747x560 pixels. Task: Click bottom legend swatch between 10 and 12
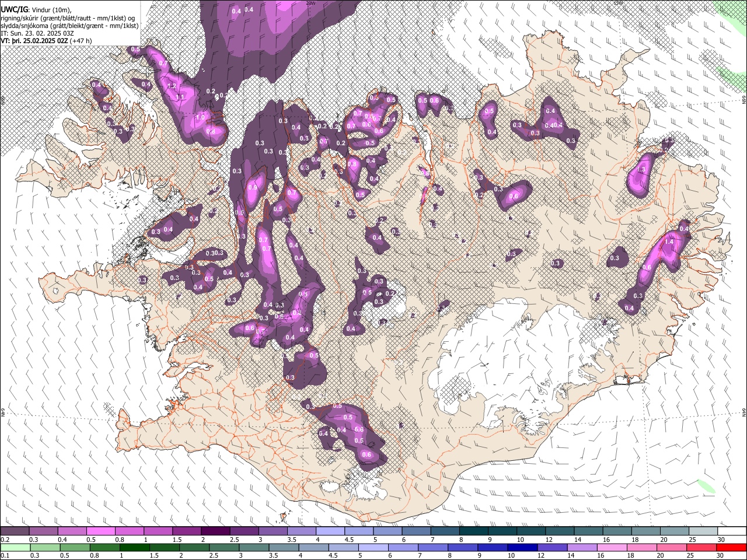pyautogui.click(x=522, y=547)
